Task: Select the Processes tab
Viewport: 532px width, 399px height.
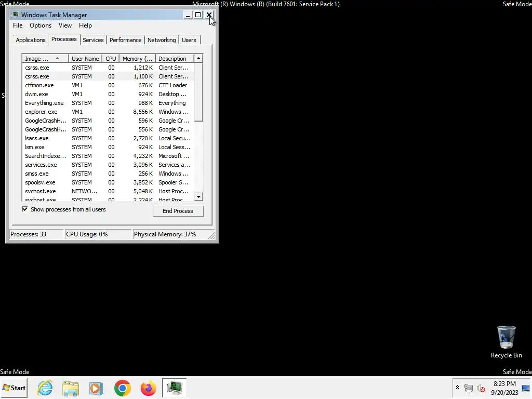Action: pos(64,39)
